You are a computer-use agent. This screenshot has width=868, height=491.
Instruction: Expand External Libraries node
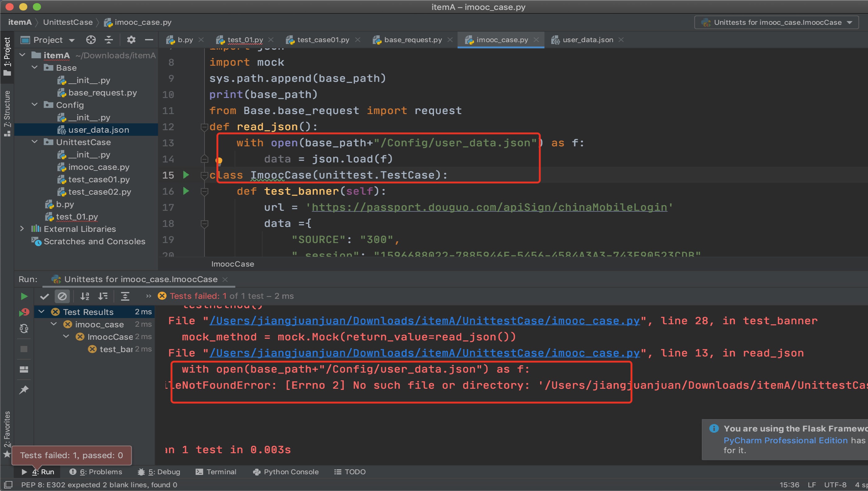coord(22,228)
